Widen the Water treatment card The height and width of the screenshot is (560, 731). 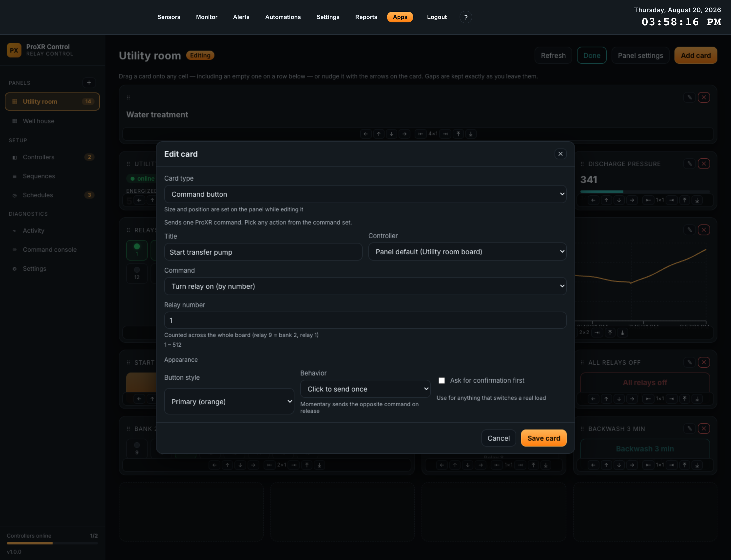click(x=445, y=134)
